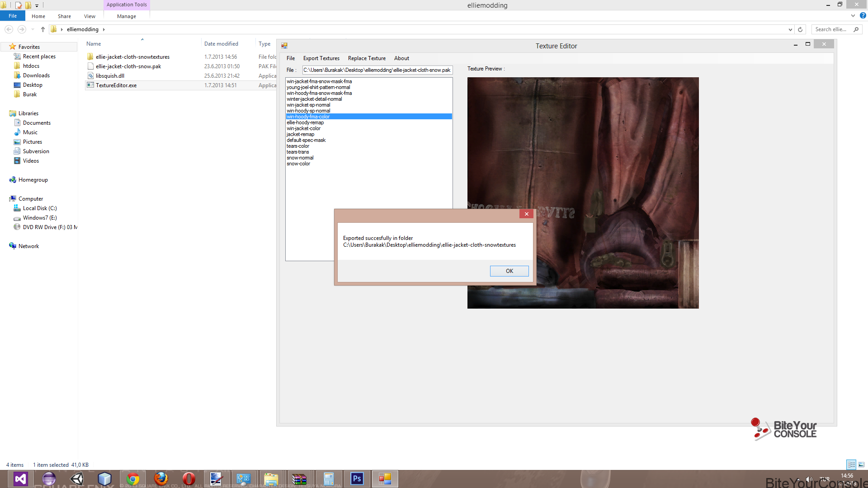
Task: Switch to Share ribbon tab
Action: [64, 16]
